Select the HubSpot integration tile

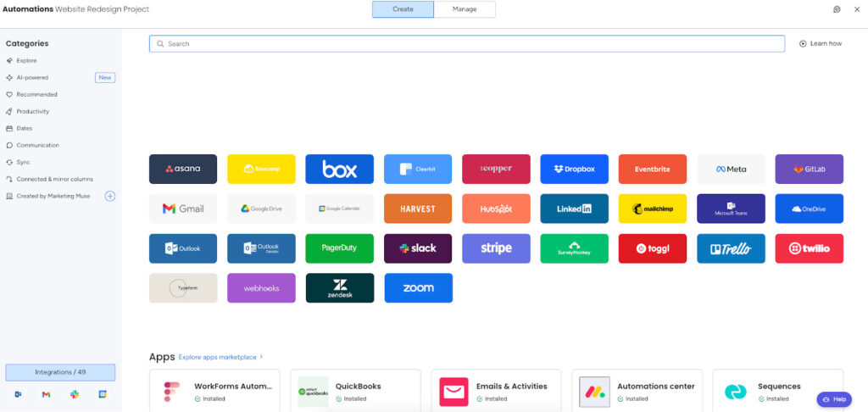pos(496,209)
